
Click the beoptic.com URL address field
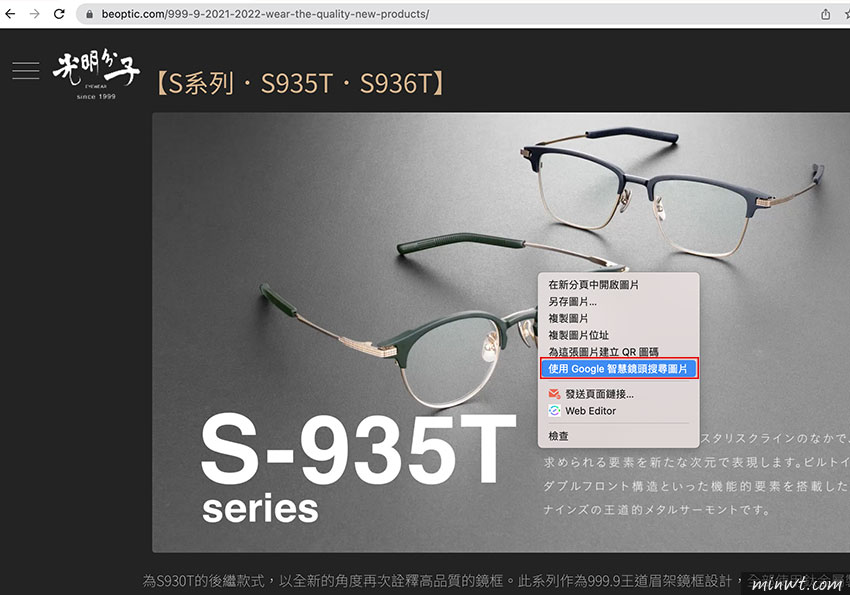coord(445,14)
